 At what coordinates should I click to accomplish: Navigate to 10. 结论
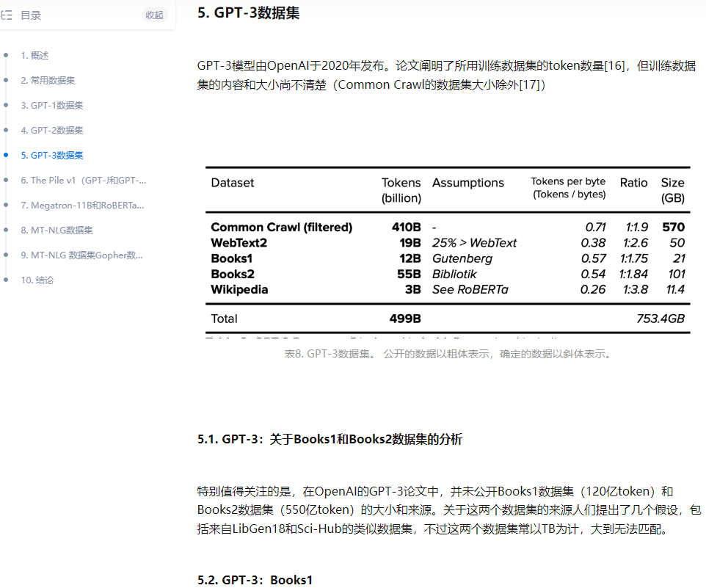click(x=37, y=280)
